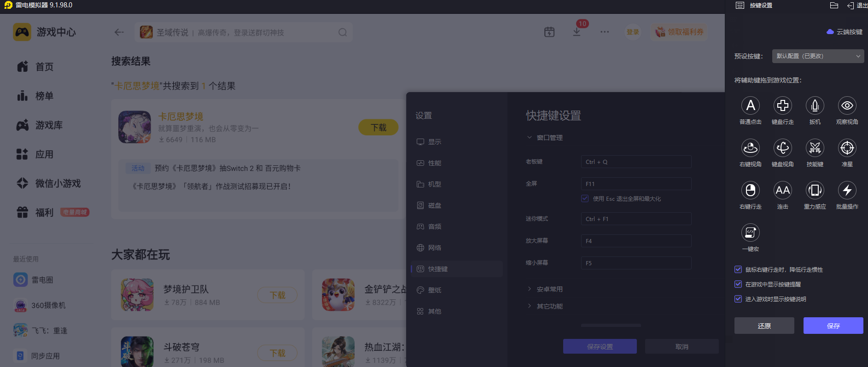This screenshot has height=367, width=868.
Task: Open the 预设按键 preset dropdown
Action: point(818,56)
